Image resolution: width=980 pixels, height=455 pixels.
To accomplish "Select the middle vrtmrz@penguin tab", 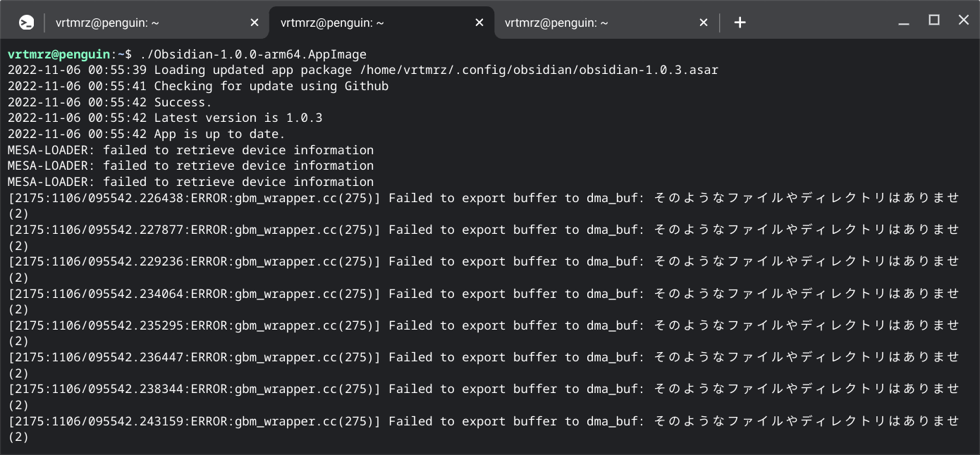I will click(332, 23).
